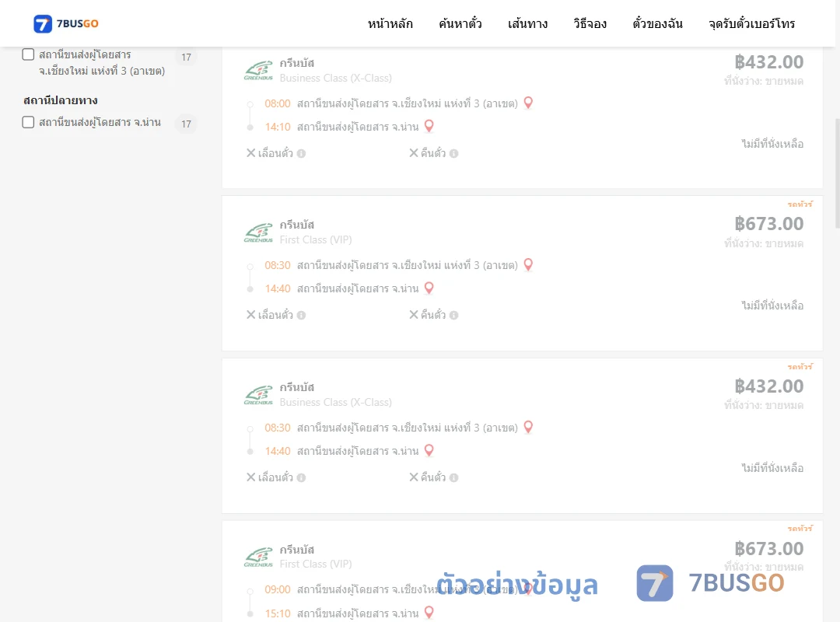Click Greenbus logo on 09:00 trip card
The image size is (840, 622).
tap(258, 557)
